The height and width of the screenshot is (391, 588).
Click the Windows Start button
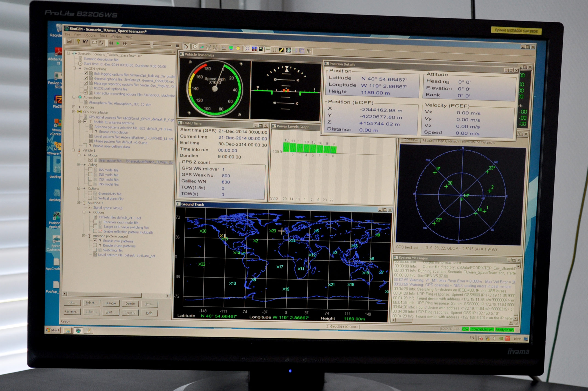point(53,330)
